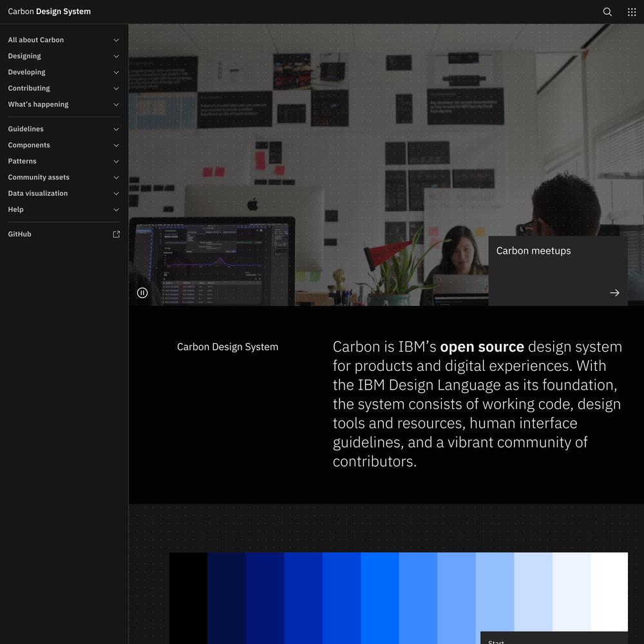Open the Community assets menu item
The height and width of the screenshot is (644, 644).
pos(64,177)
